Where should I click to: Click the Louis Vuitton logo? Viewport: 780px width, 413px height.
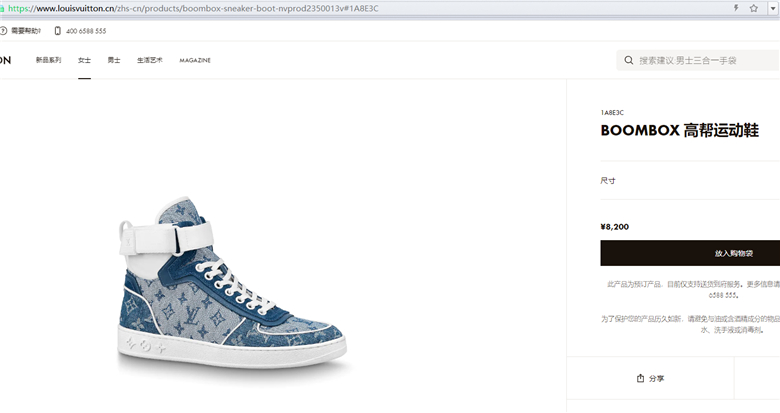click(5, 60)
